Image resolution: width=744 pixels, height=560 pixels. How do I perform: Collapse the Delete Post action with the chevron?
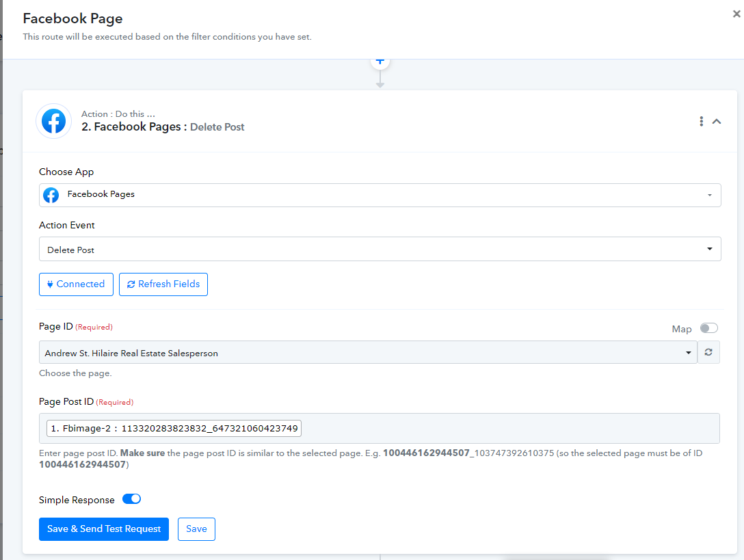click(717, 122)
